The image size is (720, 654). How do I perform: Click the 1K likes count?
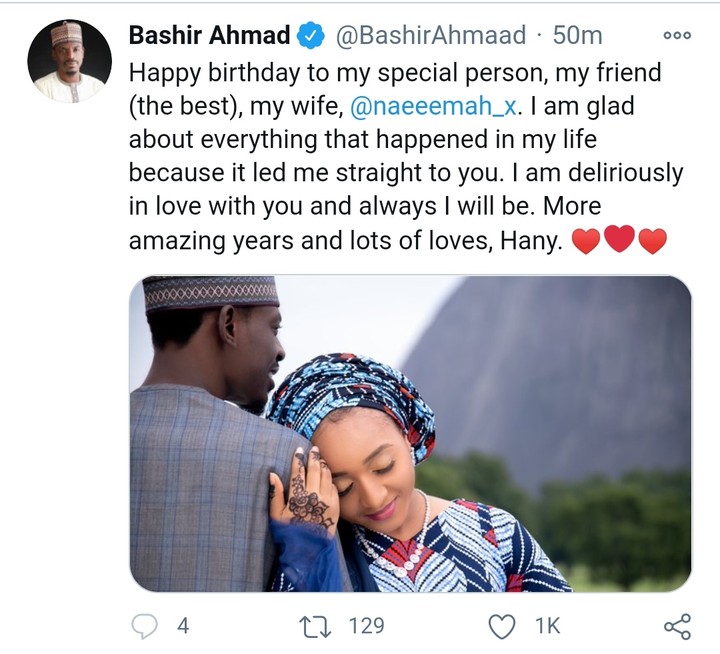(548, 626)
